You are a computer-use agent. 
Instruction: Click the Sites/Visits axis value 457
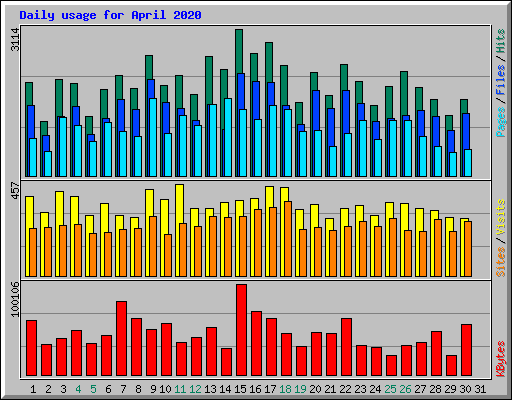click(15, 190)
